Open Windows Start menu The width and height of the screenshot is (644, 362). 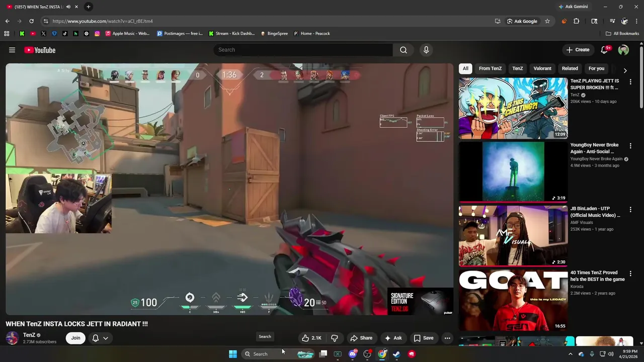click(x=233, y=354)
